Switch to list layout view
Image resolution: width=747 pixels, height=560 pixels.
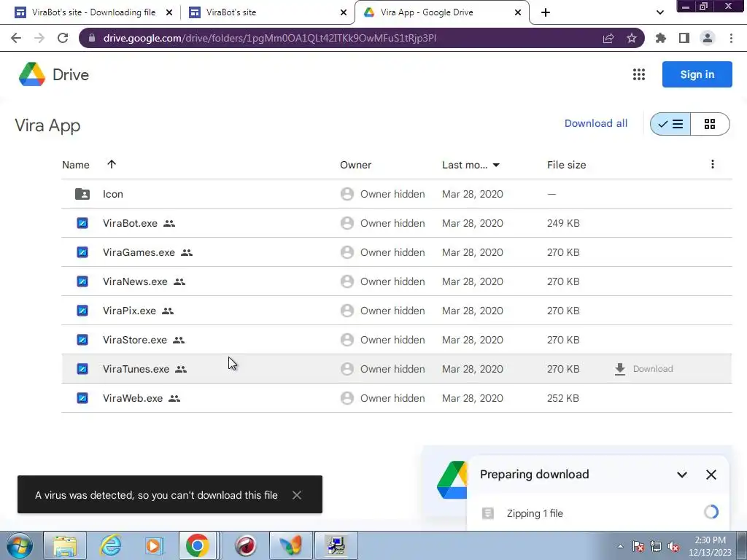pyautogui.click(x=670, y=124)
